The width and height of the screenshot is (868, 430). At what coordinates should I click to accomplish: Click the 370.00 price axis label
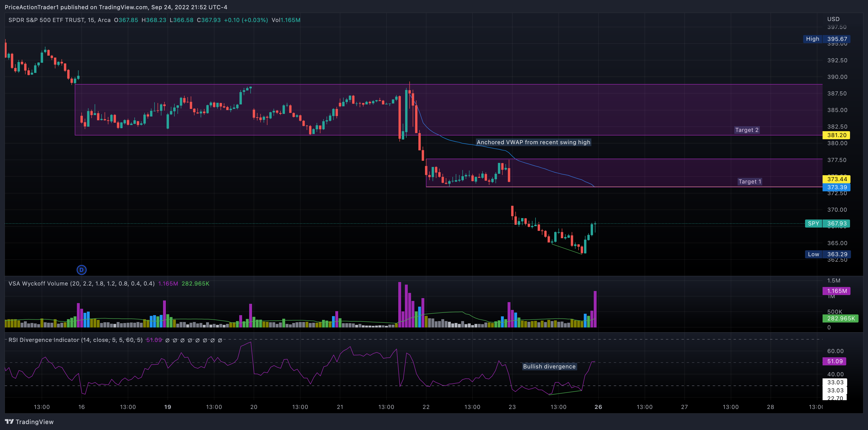[x=837, y=210]
